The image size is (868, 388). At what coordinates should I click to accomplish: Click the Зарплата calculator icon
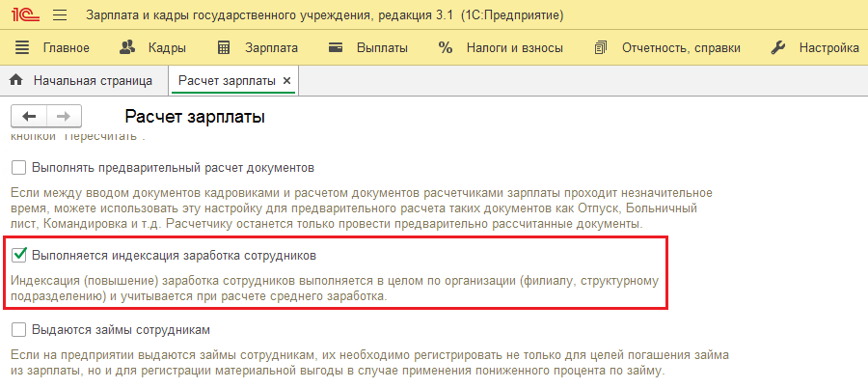click(x=224, y=47)
